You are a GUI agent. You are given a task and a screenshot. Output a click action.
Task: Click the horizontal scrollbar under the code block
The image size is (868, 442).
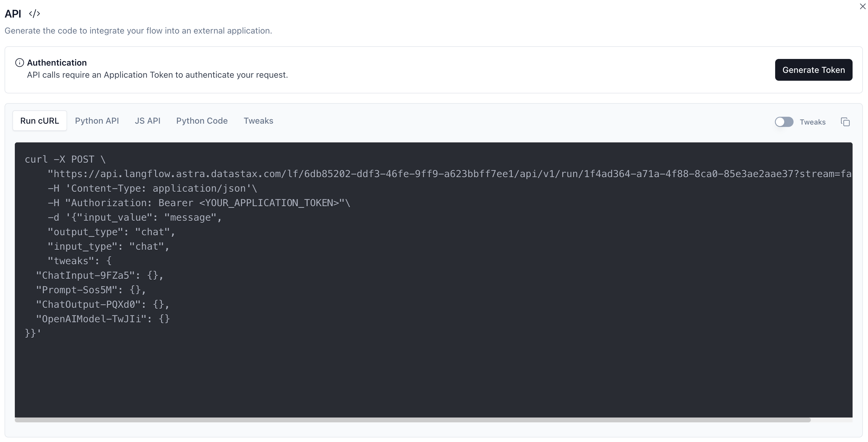(413, 420)
